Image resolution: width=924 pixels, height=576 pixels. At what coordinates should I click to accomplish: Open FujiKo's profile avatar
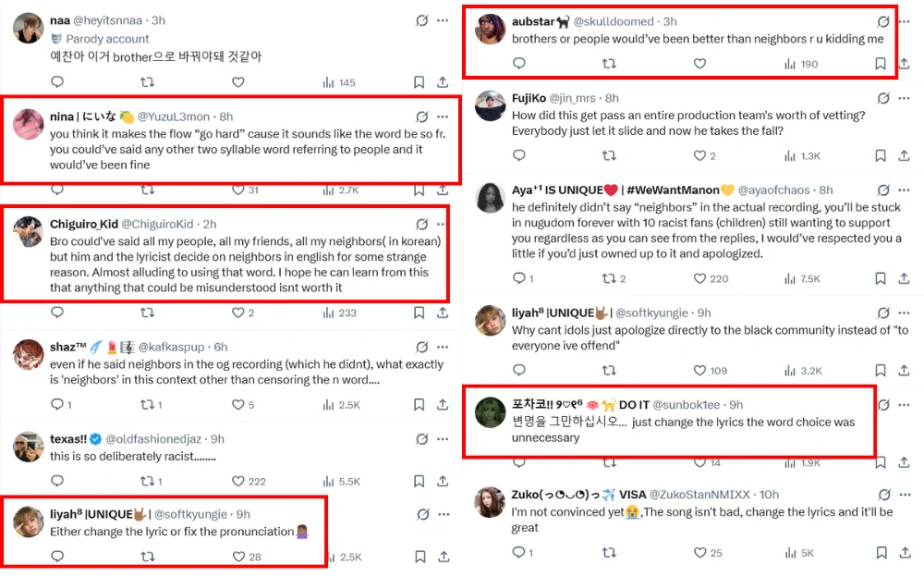tap(490, 106)
